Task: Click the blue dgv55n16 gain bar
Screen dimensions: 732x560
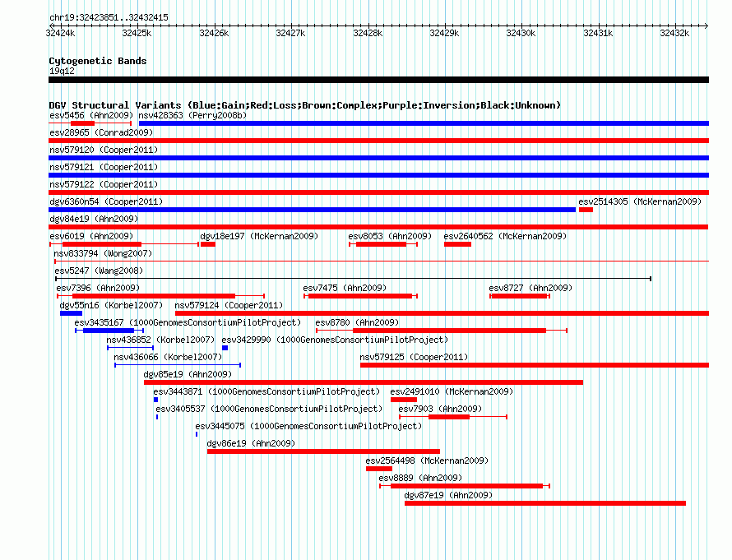Action: 71,313
